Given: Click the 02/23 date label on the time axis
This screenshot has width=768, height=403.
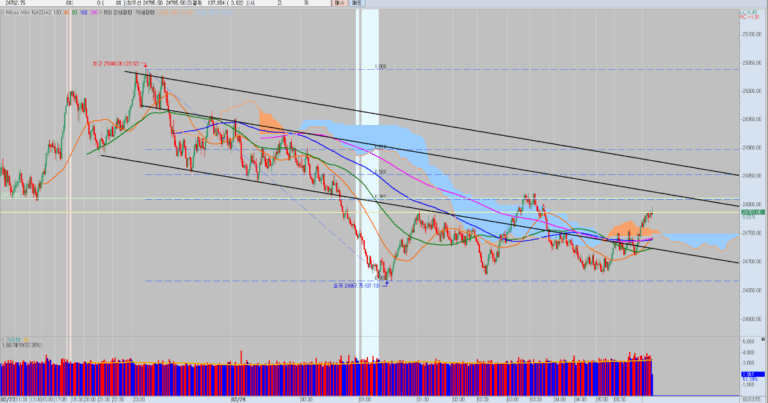Looking at the screenshot, I should click(7, 399).
